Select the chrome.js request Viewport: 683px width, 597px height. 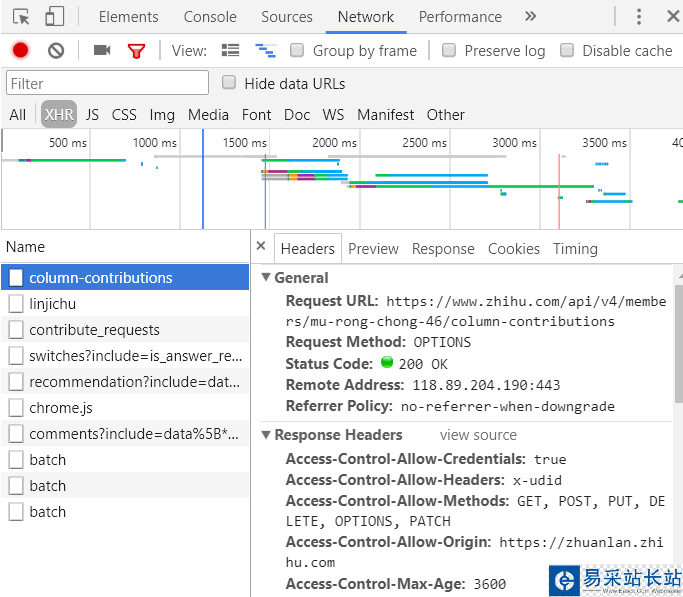(x=125, y=408)
